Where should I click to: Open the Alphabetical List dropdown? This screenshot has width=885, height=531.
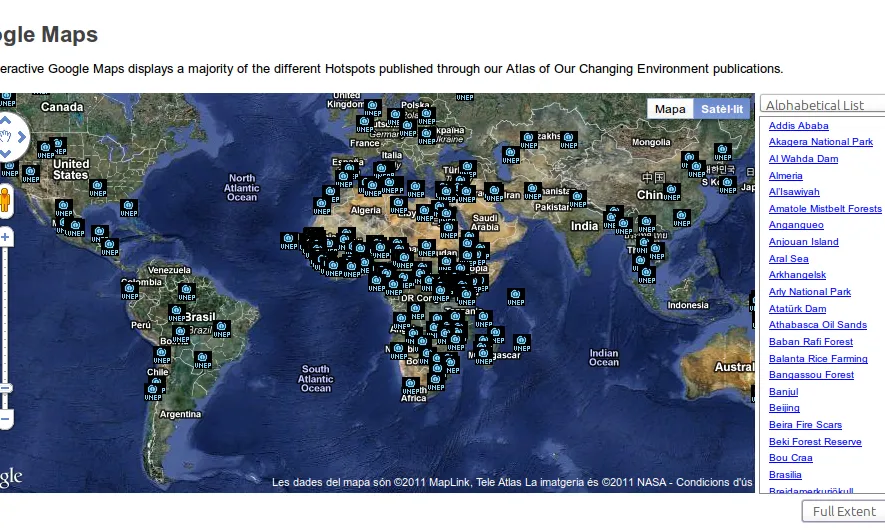[823, 105]
